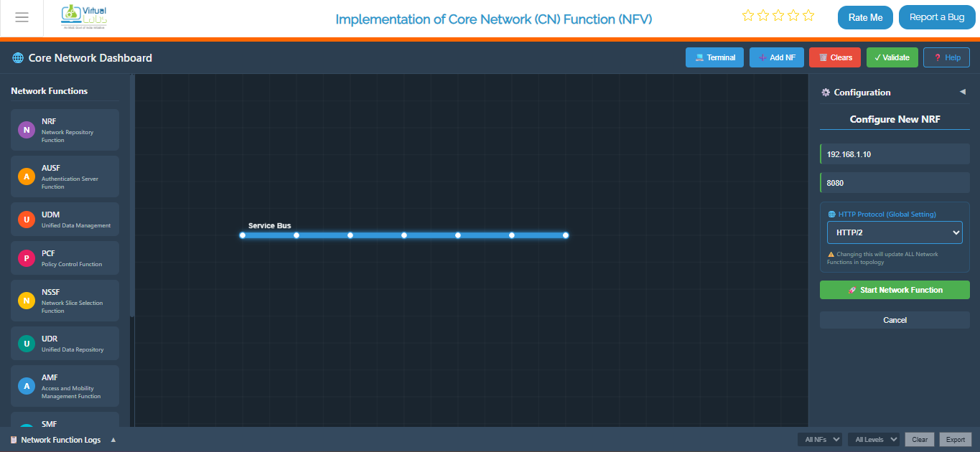Select NRF Network Repository Function card
Viewport: 980px width, 452px height.
tap(65, 130)
